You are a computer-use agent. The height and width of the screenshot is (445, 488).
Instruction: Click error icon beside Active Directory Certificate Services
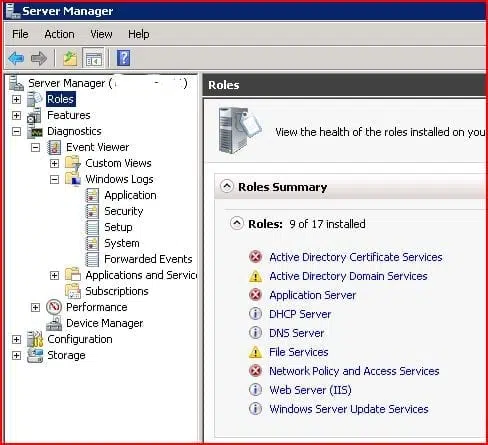click(255, 257)
